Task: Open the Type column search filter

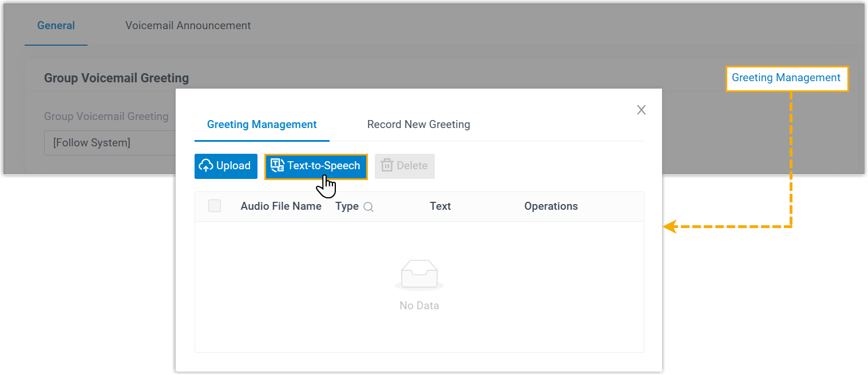Action: coord(368,207)
